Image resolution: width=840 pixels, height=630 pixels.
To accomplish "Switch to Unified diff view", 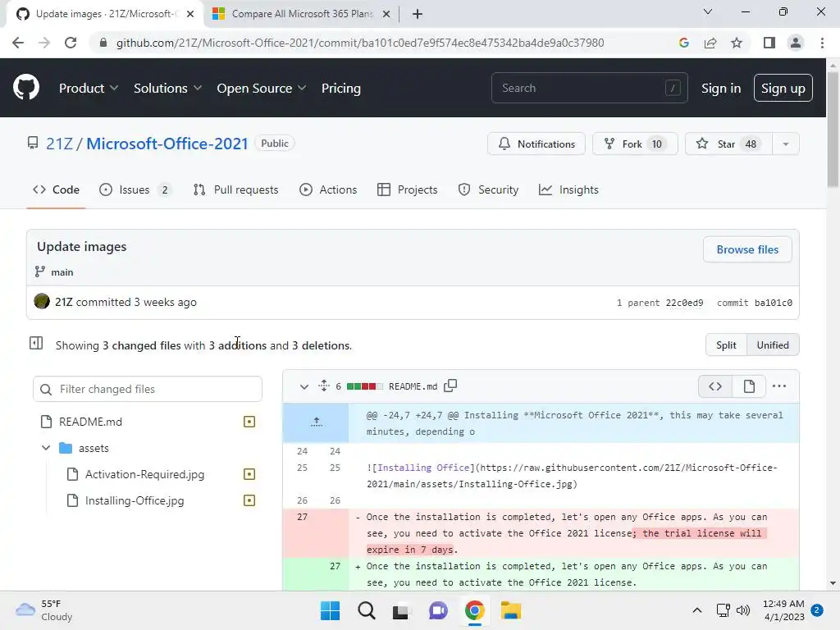I will (773, 345).
